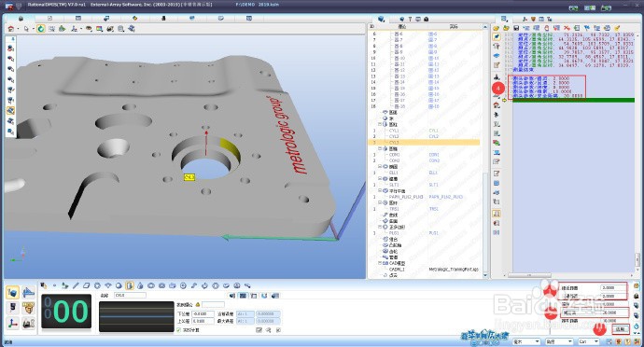The image size is (644, 347).
Task: Click the 安全距离 field showing 20.0000
Action: click(x=615, y=312)
